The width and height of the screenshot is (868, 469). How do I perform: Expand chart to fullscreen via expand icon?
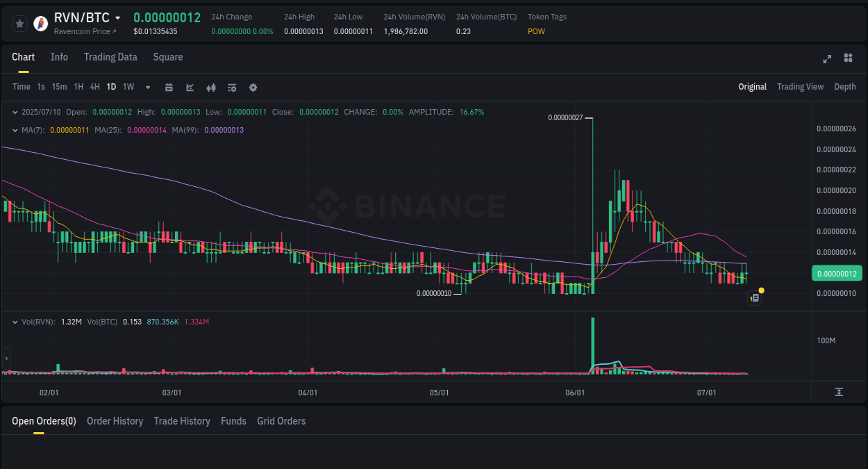pos(826,59)
